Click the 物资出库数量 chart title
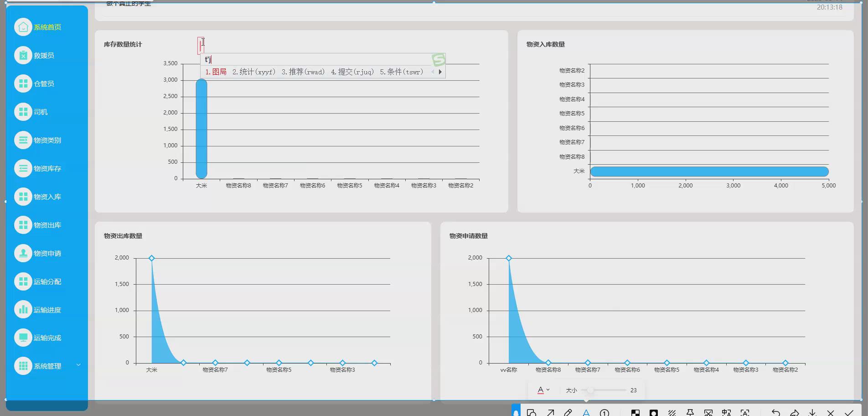868x416 pixels. click(x=123, y=236)
